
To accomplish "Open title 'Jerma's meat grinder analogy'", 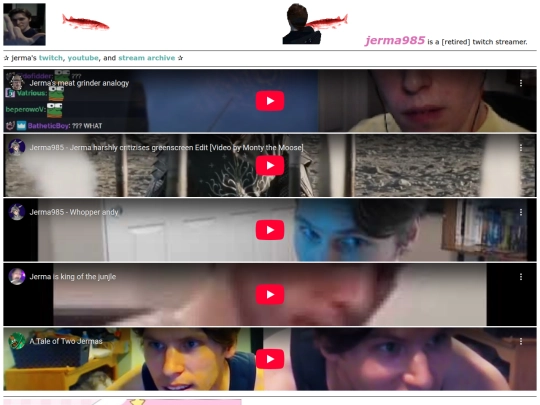I will 79,83.
